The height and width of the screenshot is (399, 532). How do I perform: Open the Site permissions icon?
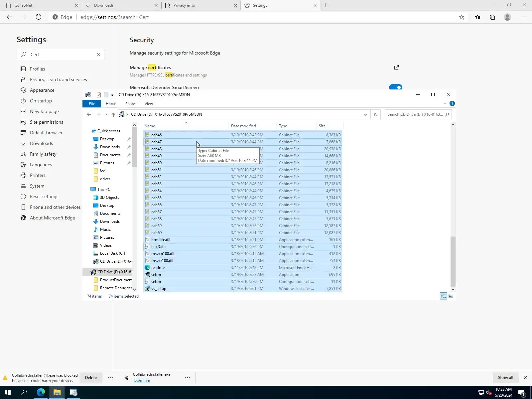pyautogui.click(x=23, y=122)
